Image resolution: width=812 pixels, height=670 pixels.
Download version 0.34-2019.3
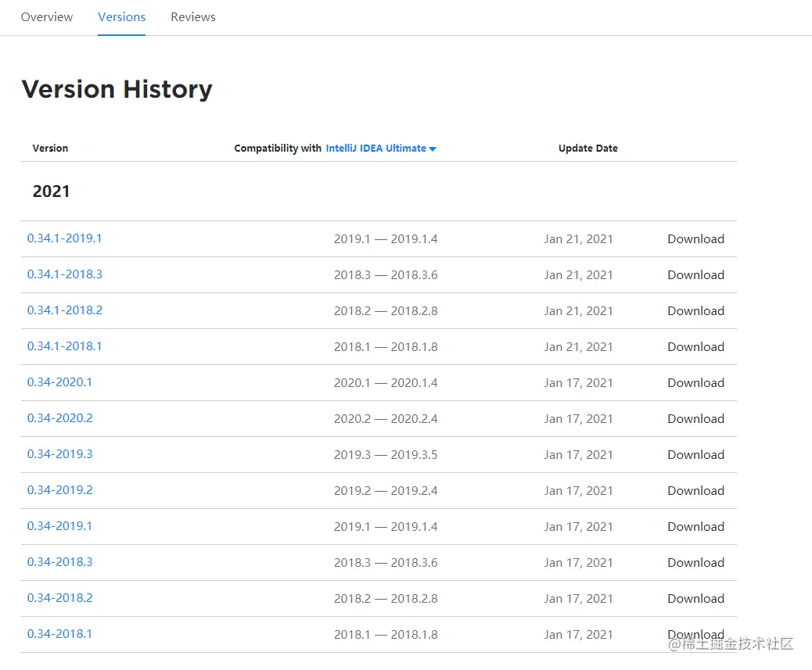[x=695, y=455]
